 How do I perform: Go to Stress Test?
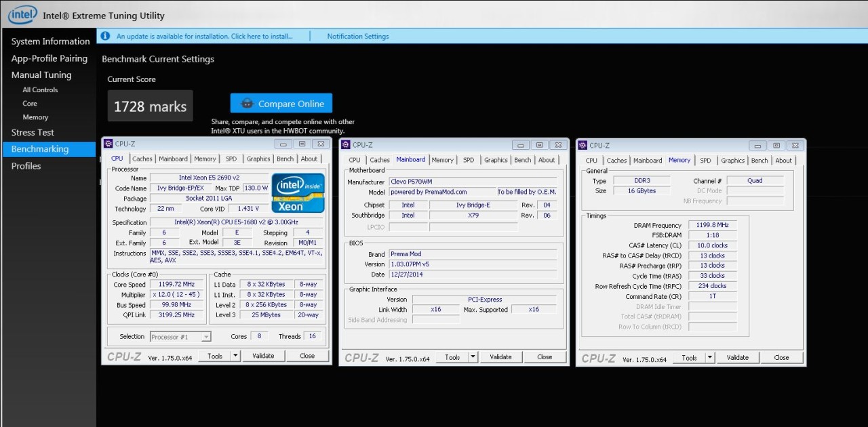(x=33, y=132)
